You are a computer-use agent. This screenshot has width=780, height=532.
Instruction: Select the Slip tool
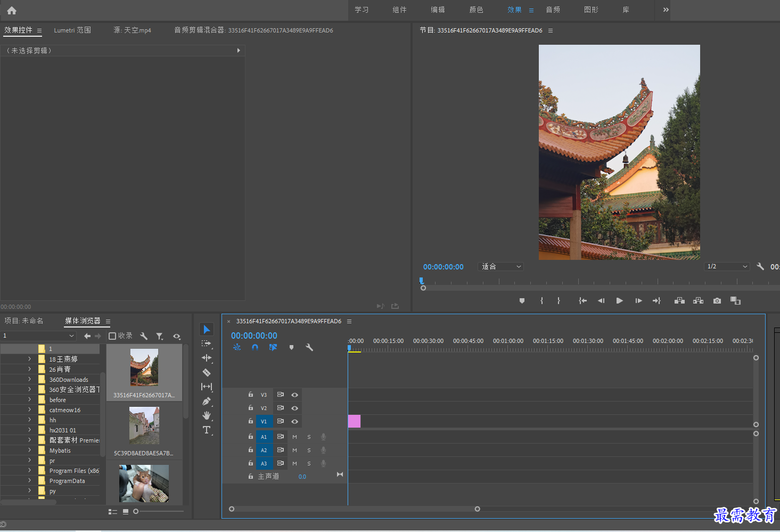[207, 387]
